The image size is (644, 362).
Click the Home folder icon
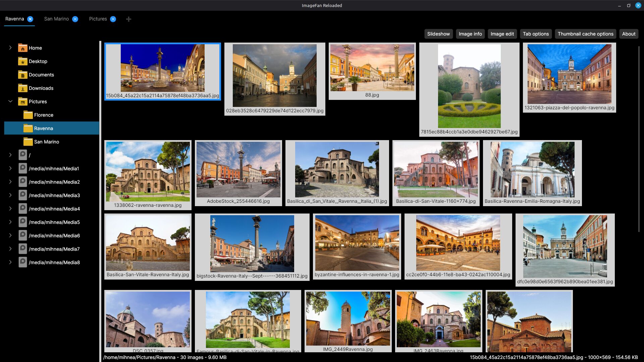tap(22, 48)
